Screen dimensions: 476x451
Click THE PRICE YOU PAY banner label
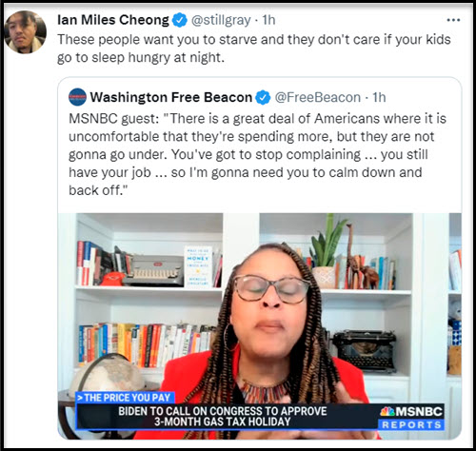click(125, 398)
